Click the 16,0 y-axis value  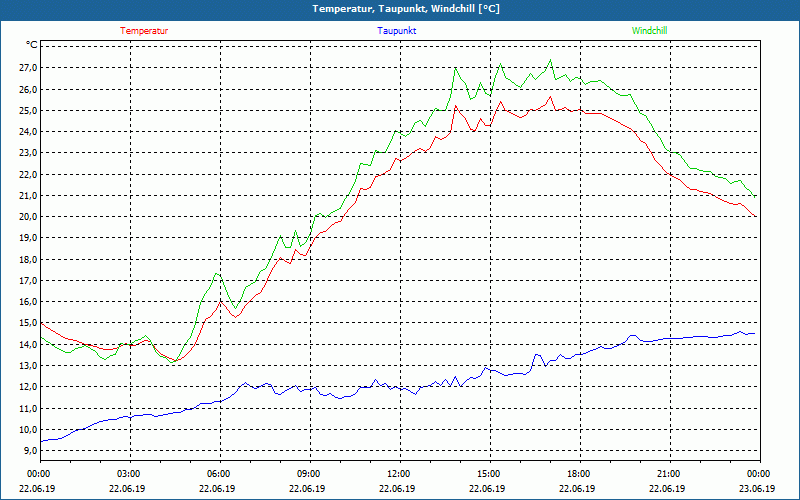(x=29, y=302)
